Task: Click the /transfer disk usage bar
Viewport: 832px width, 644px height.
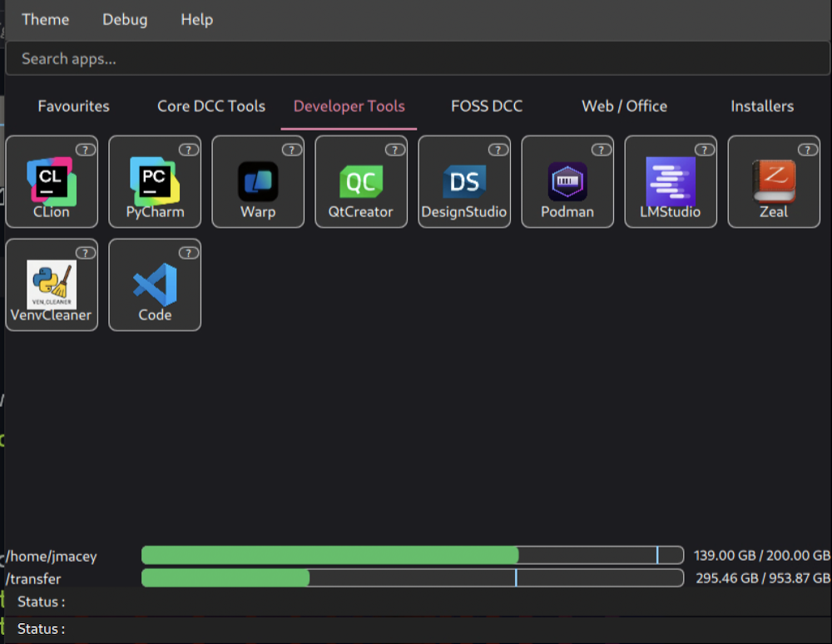Action: pos(413,577)
